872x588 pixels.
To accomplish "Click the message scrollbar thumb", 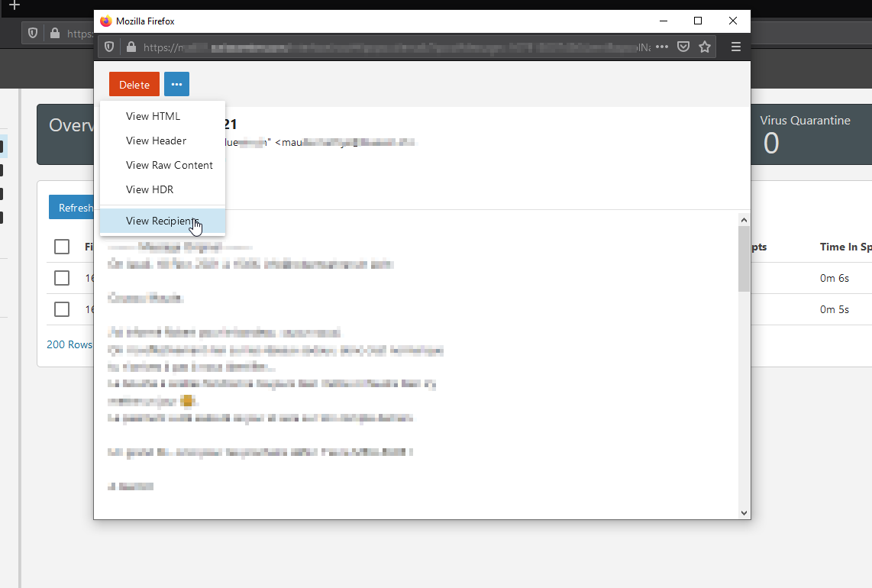I will click(744, 258).
